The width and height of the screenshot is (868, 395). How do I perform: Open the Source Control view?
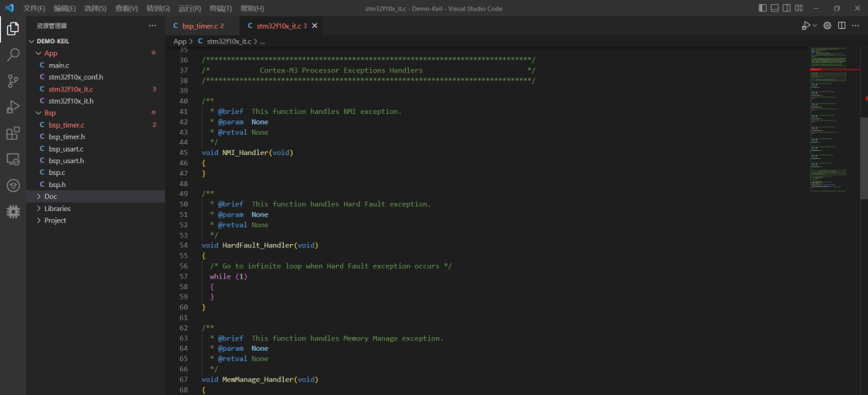coord(13,81)
